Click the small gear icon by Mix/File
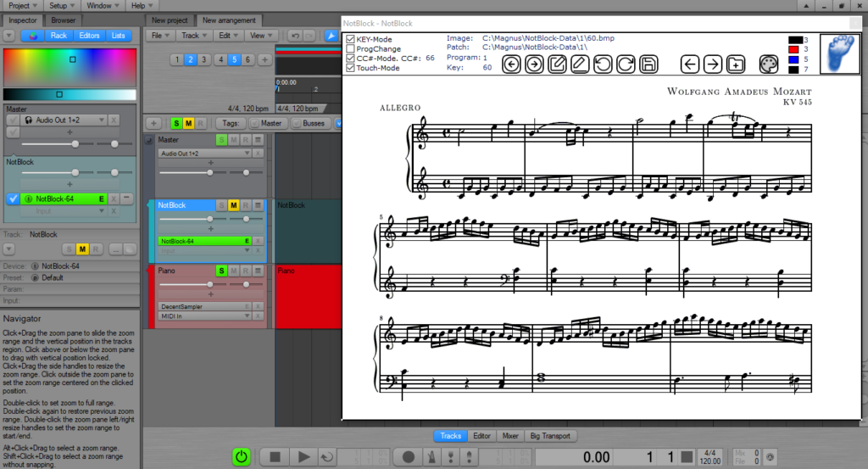The height and width of the screenshot is (469, 868). (770, 457)
